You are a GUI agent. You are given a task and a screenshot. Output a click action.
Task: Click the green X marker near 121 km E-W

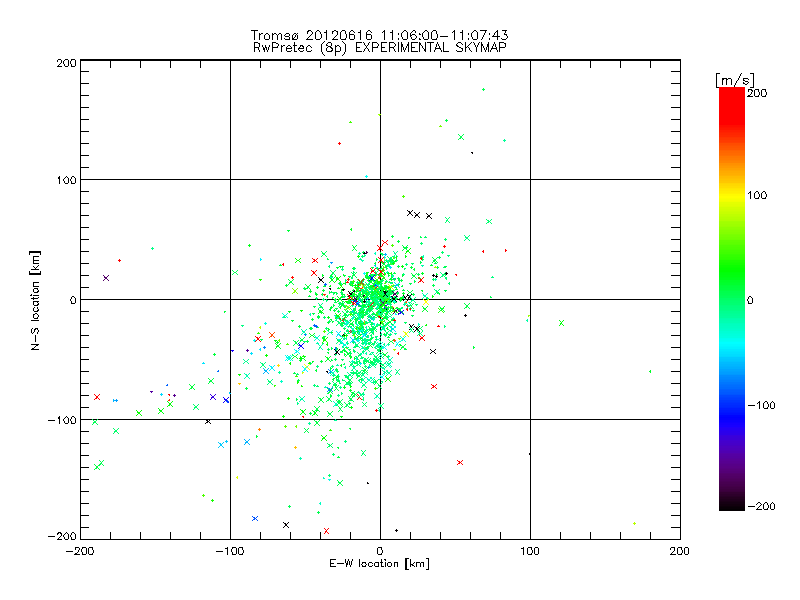[x=562, y=323]
